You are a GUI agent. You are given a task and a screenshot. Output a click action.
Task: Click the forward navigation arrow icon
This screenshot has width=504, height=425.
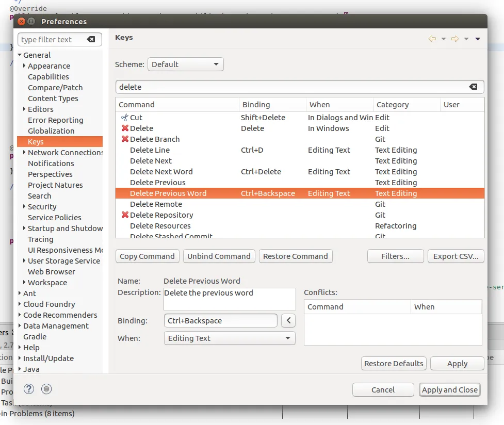tap(455, 39)
